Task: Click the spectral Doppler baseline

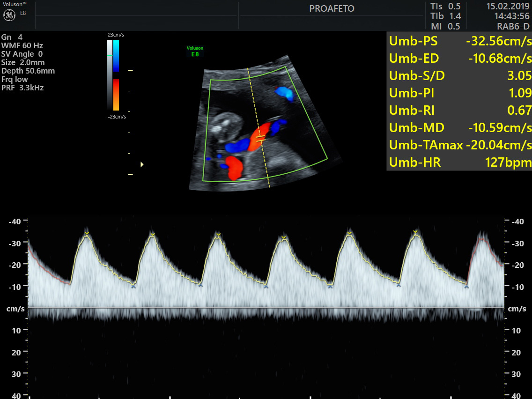Action: (266, 308)
